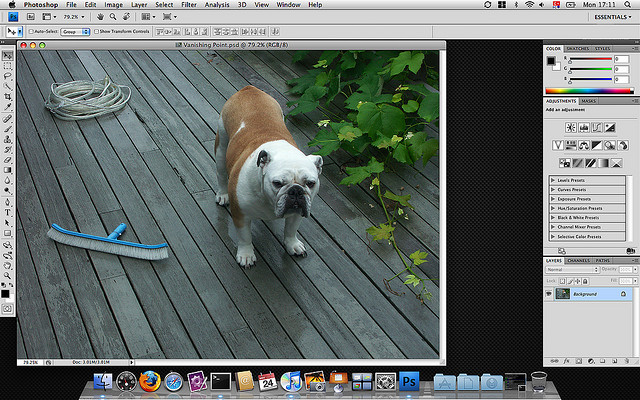Open the Image menu
Screen dimensions: 640x400
click(113, 4)
